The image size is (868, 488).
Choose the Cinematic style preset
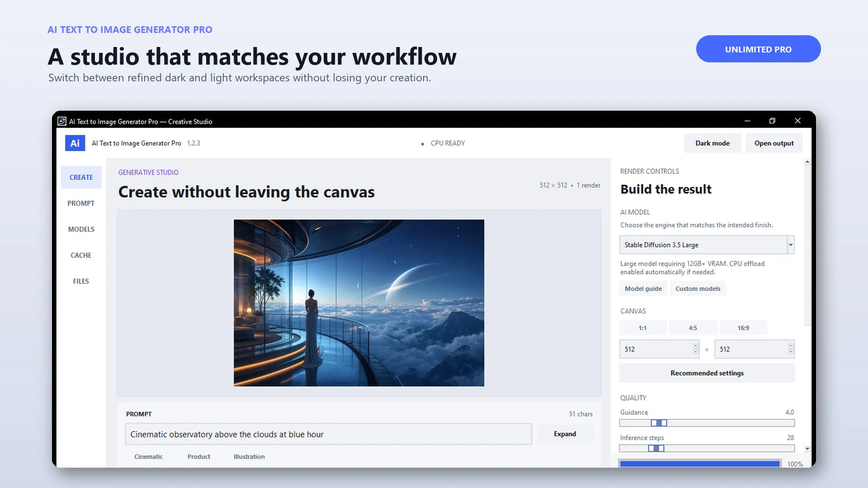(x=148, y=457)
